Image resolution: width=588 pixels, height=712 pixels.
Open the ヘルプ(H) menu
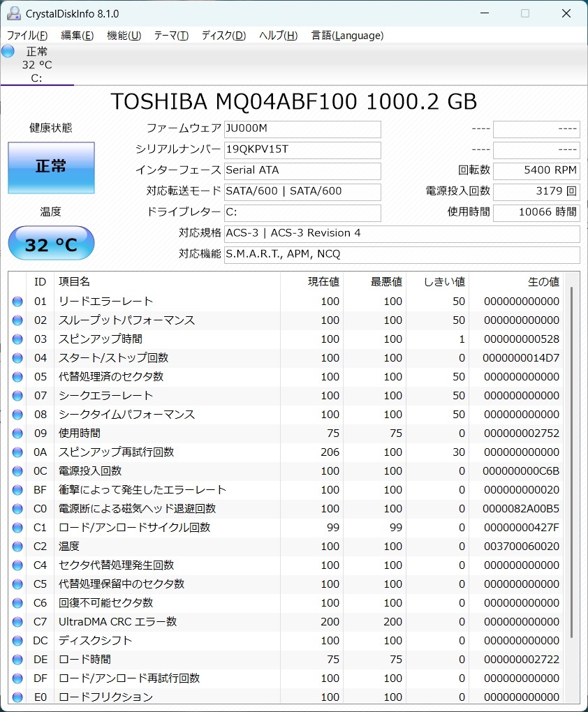[x=278, y=36]
